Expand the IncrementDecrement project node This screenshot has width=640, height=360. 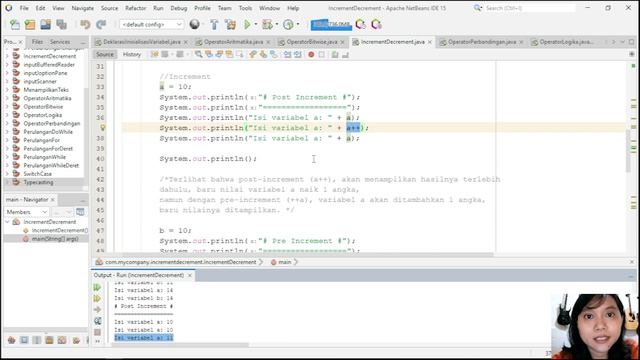(7, 56)
